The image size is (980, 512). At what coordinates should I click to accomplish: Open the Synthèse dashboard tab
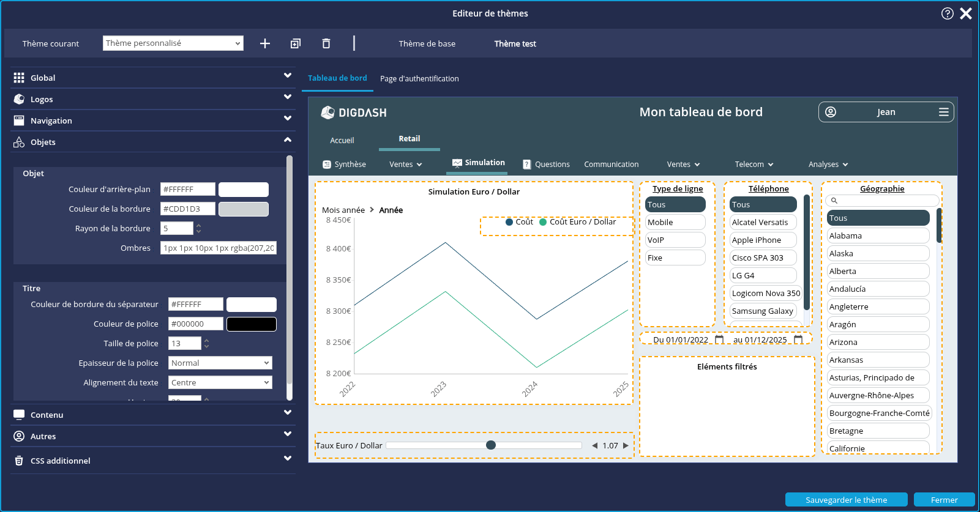(344, 164)
